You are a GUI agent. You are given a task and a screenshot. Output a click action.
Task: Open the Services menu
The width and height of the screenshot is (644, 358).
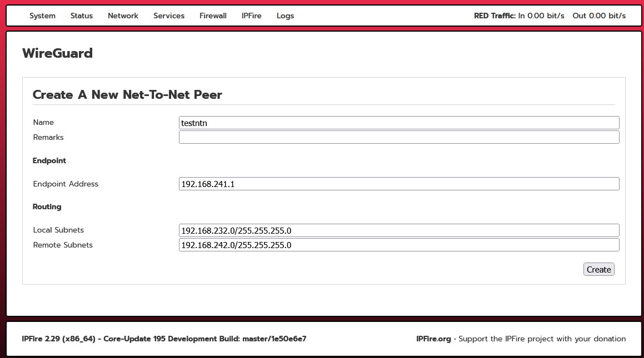click(x=169, y=16)
